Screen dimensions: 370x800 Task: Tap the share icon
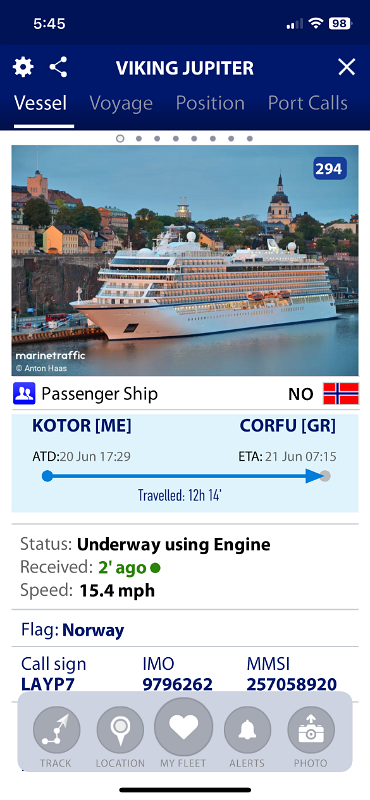pos(58,67)
